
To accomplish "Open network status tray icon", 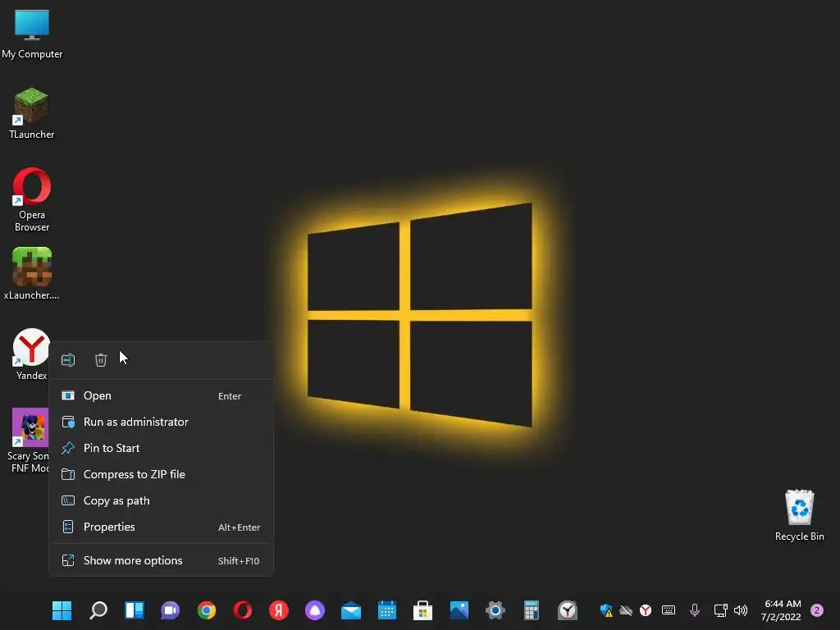I will [720, 610].
